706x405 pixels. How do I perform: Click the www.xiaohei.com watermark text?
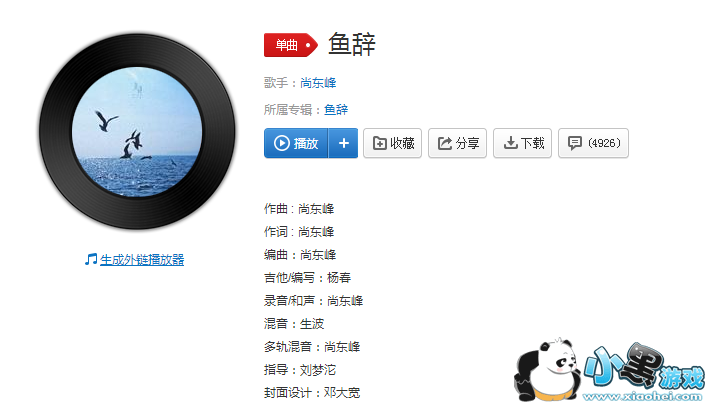tap(643, 396)
